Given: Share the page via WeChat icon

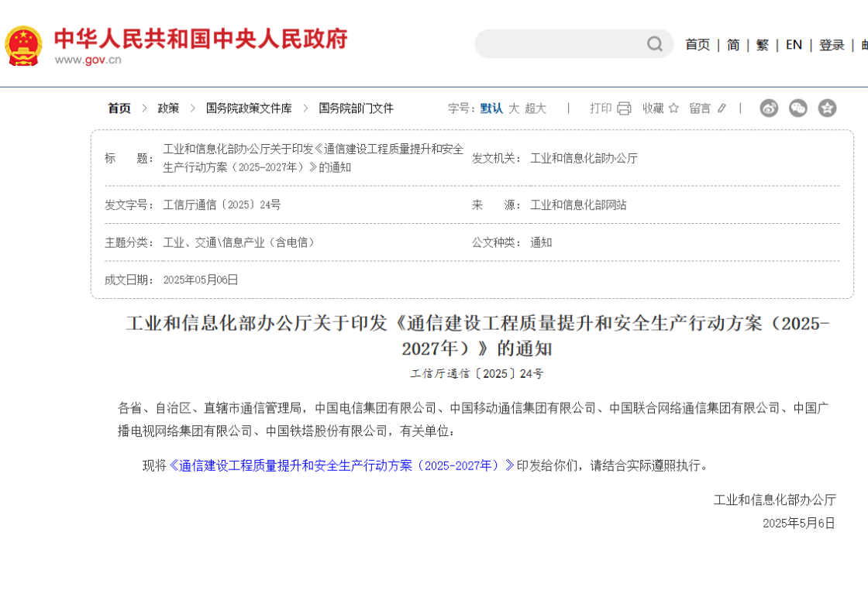Looking at the screenshot, I should click(x=797, y=108).
